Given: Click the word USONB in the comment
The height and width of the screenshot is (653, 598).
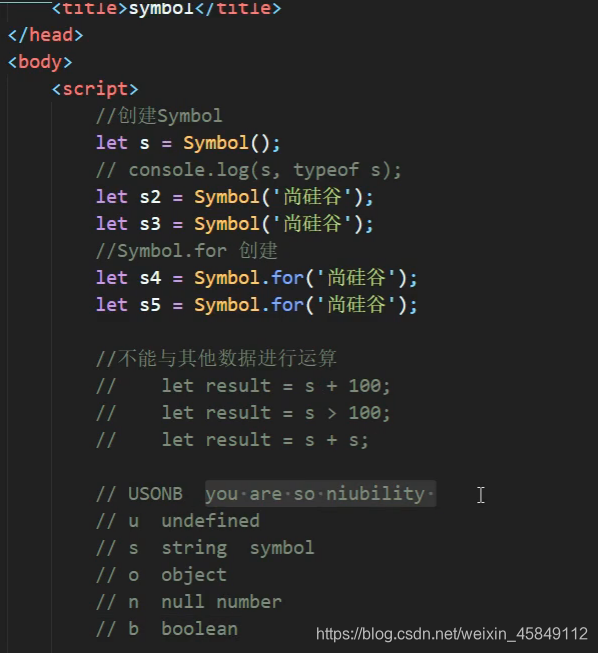Looking at the screenshot, I should tap(155, 494).
